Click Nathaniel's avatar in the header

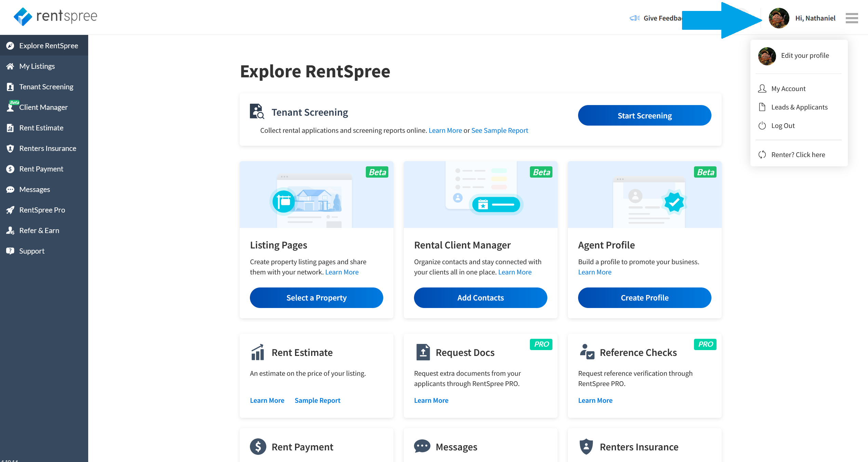coord(779,18)
